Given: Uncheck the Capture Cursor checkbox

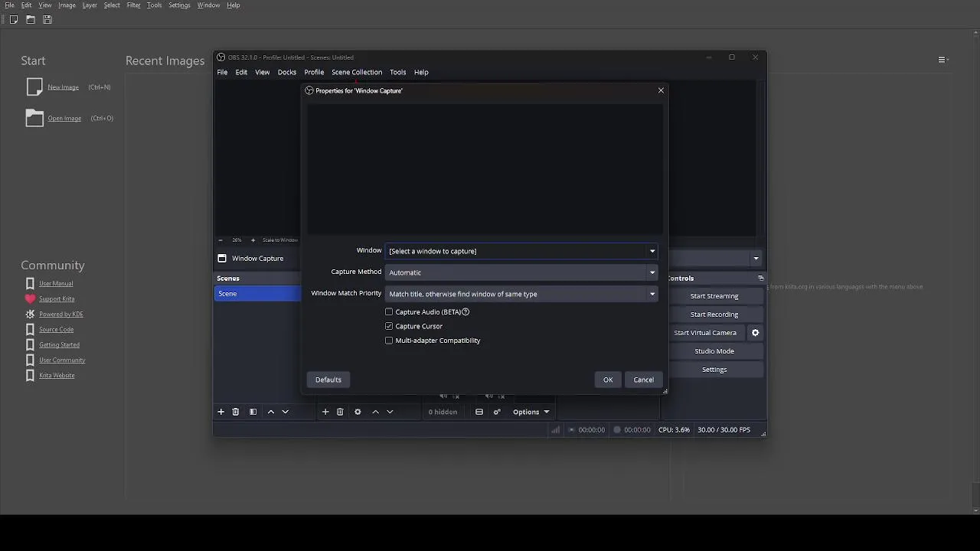Looking at the screenshot, I should 389,326.
